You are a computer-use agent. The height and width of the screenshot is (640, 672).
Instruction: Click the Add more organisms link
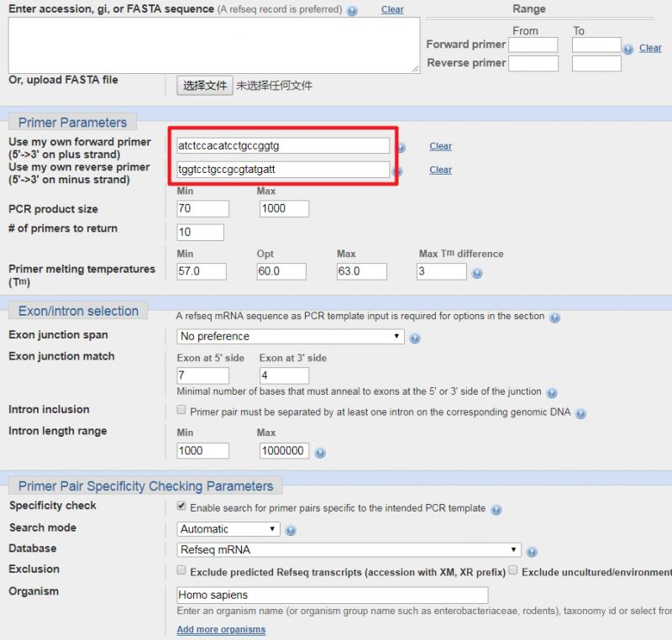tap(221, 629)
